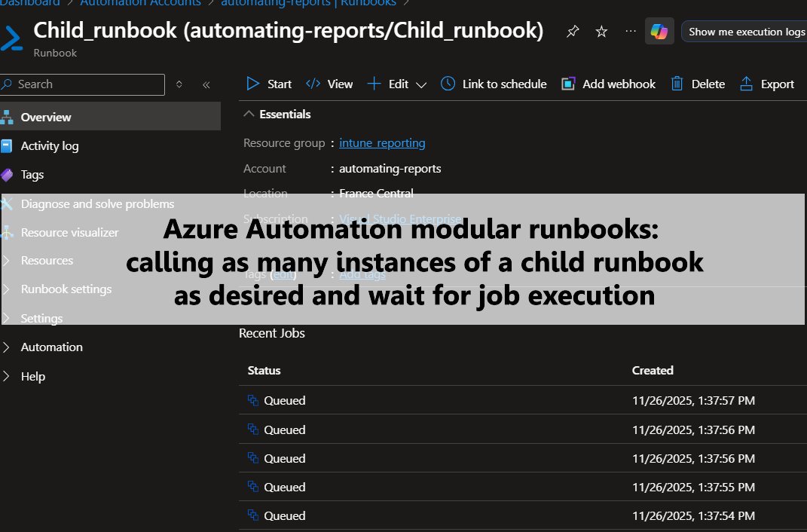Click the queued status icon of 1:37:57 PM job

(252, 400)
